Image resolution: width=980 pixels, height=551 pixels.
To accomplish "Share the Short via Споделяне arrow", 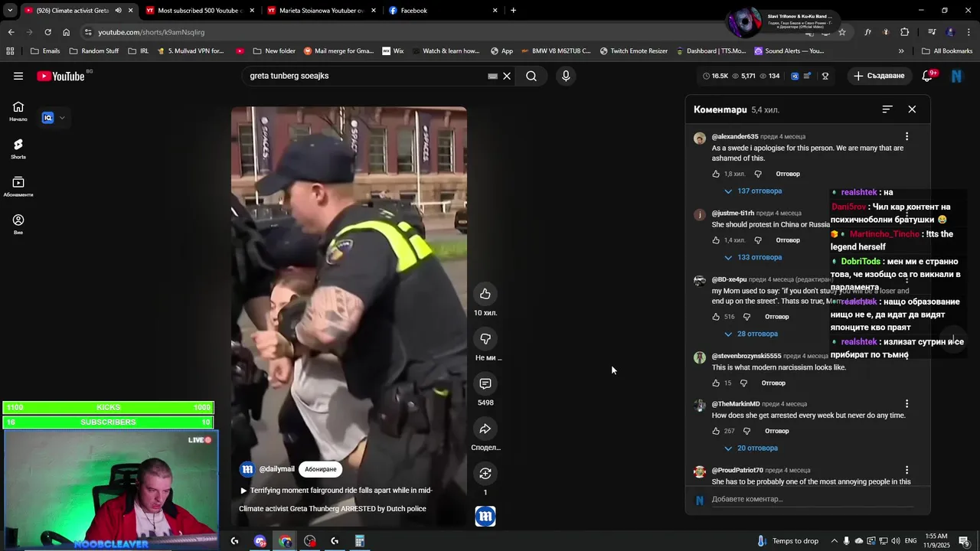I will click(x=485, y=429).
